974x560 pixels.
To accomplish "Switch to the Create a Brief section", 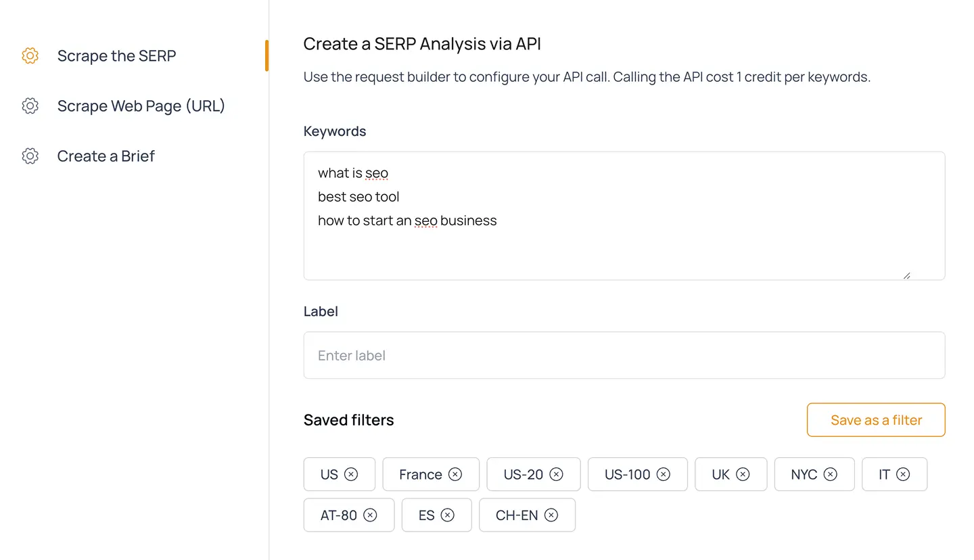I will 106,156.
